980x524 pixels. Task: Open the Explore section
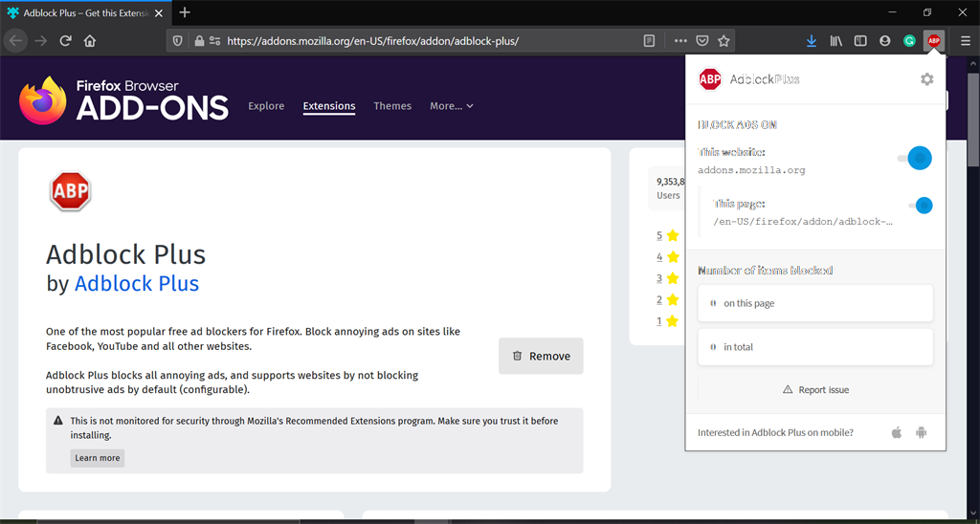(x=266, y=106)
